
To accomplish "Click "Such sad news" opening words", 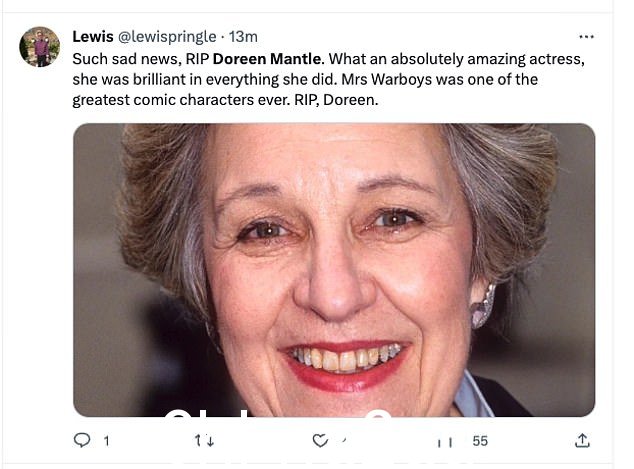I will pos(125,59).
